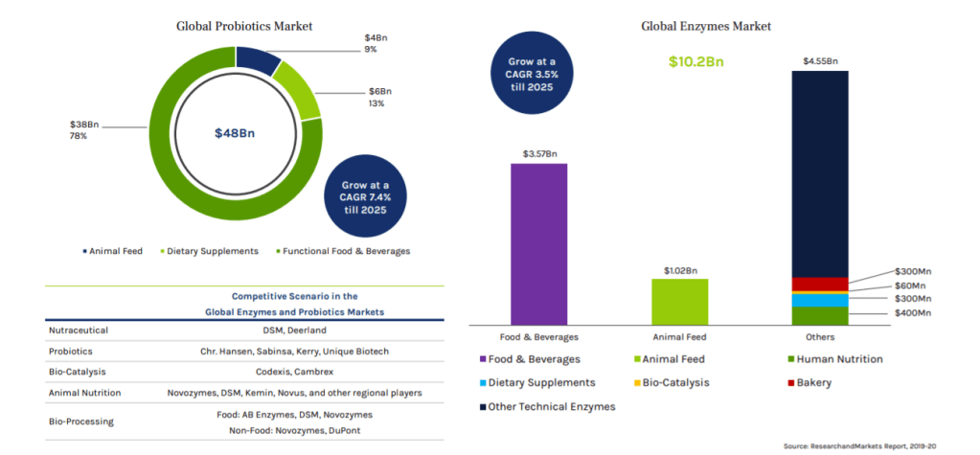Click the red Bakery legend swatch
Screen dimensions: 980x455
point(791,383)
